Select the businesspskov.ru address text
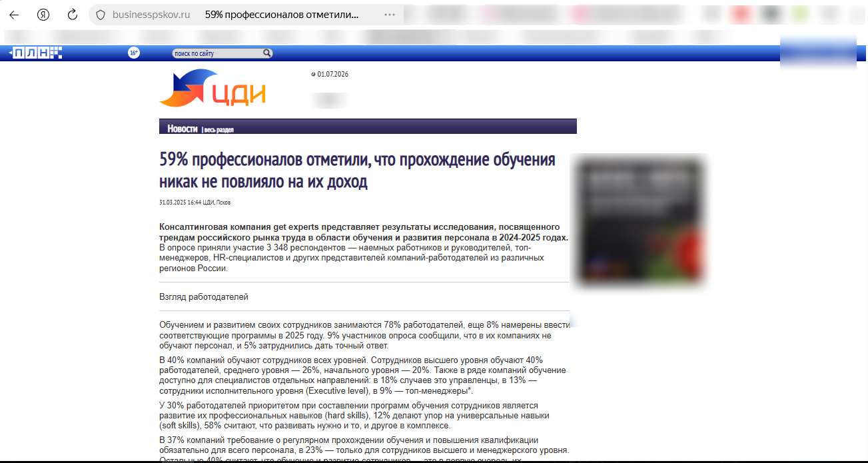868x463 pixels. point(151,14)
